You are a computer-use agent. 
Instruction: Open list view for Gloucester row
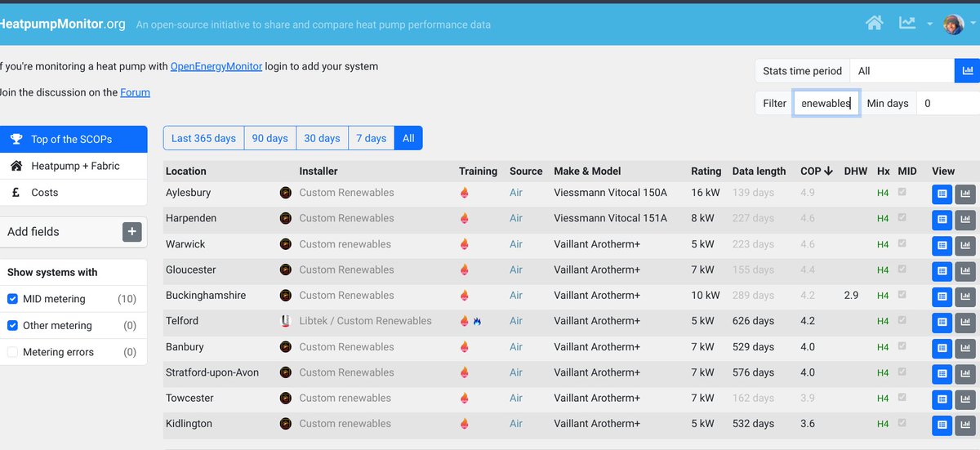(942, 270)
